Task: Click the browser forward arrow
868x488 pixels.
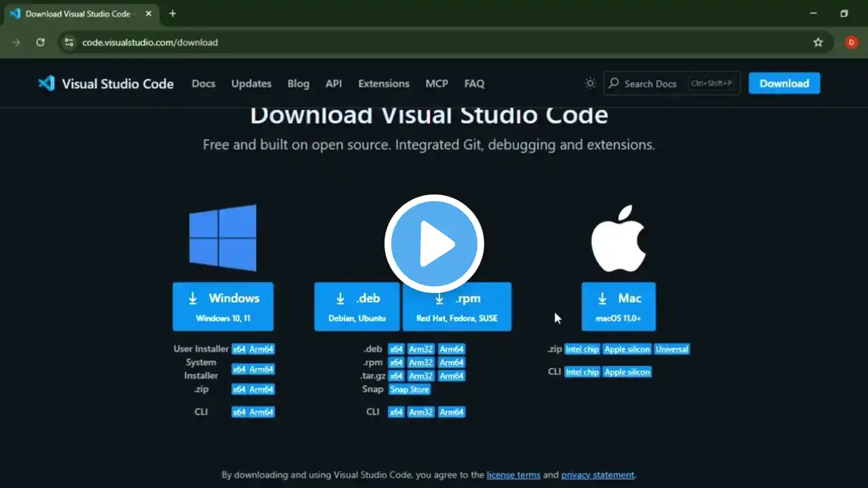Action: pyautogui.click(x=16, y=42)
